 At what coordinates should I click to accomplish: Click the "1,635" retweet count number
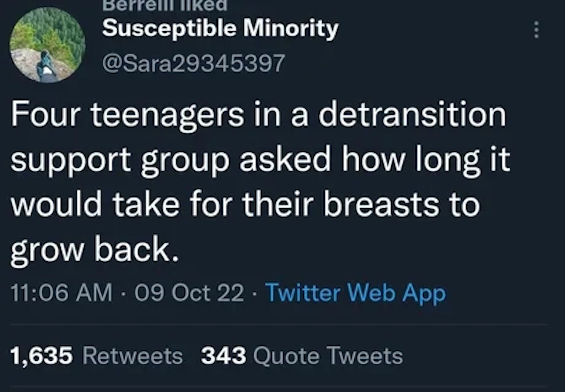click(41, 356)
